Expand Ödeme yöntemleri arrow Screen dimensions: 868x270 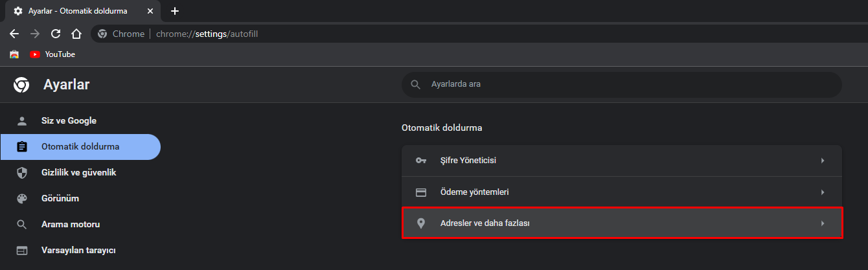pyautogui.click(x=823, y=192)
